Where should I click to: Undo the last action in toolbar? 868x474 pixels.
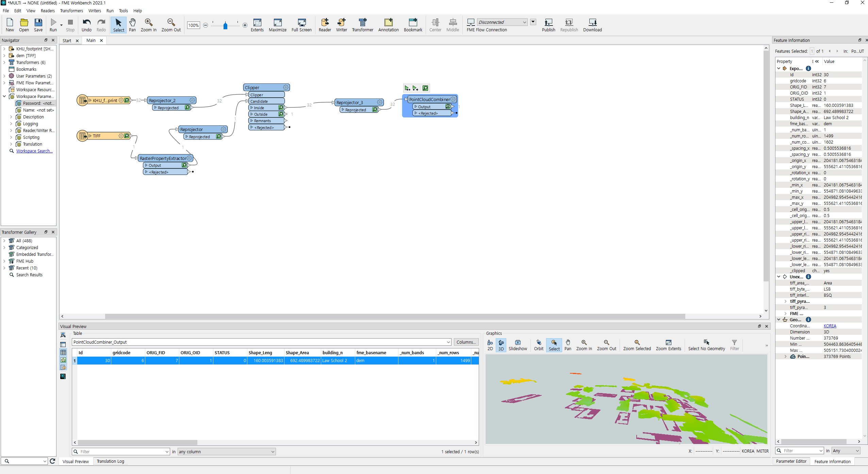tap(86, 25)
